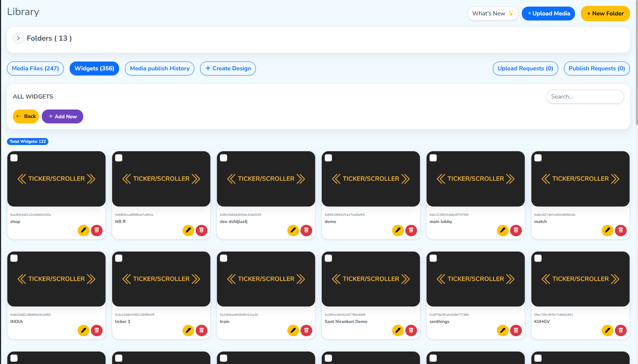638x364 pixels.
Task: Edit the senthings widget
Action: click(x=503, y=330)
